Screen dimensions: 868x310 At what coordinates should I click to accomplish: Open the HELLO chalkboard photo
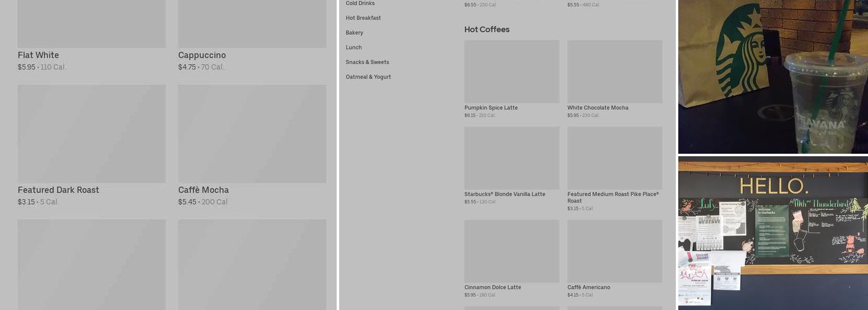tap(773, 233)
